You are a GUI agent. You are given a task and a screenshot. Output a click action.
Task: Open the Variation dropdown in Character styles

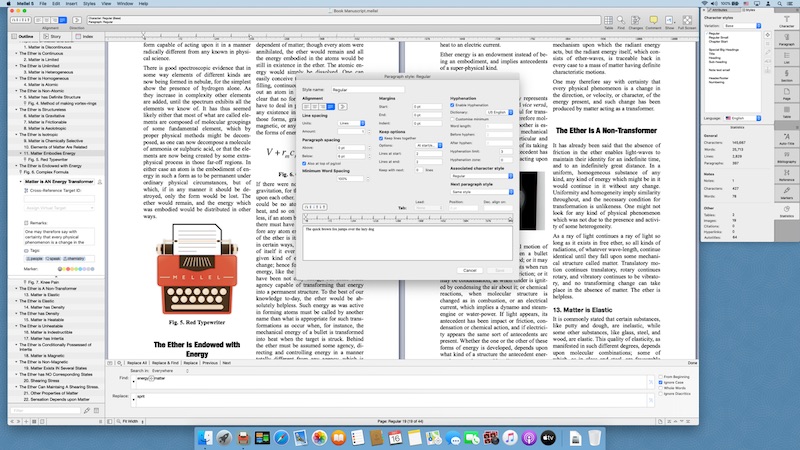(743, 26)
